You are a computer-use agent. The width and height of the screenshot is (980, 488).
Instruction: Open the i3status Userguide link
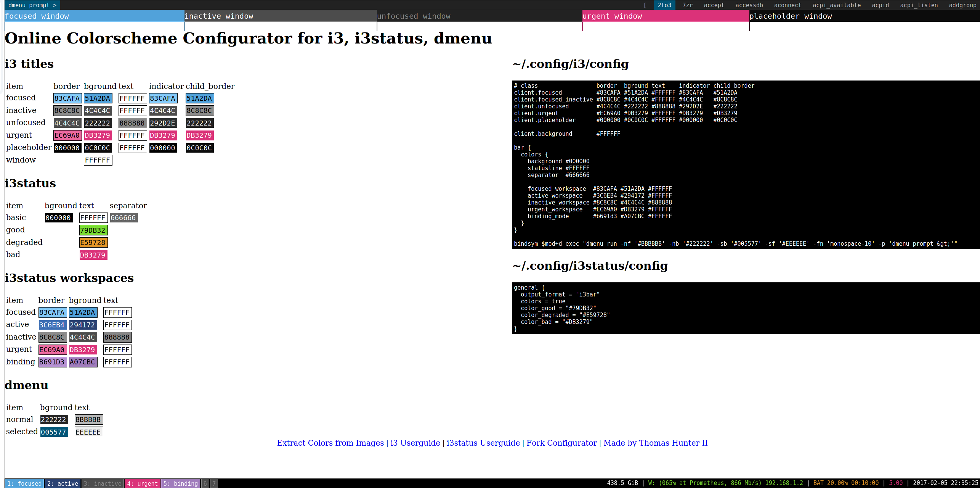click(483, 443)
